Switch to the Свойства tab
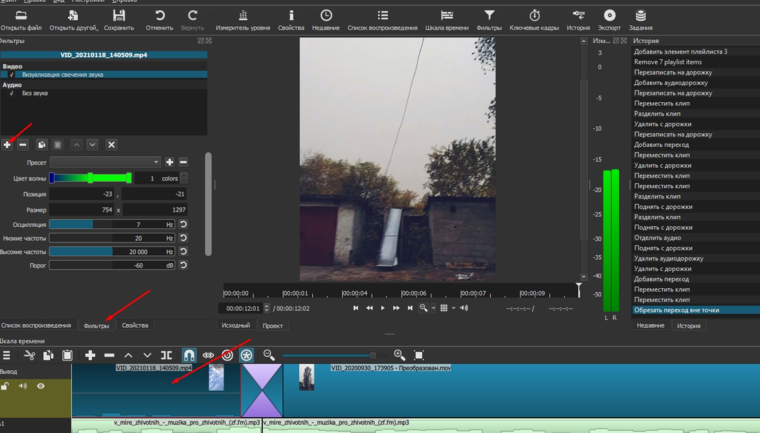Viewport: 760px width, 433px height. (134, 325)
